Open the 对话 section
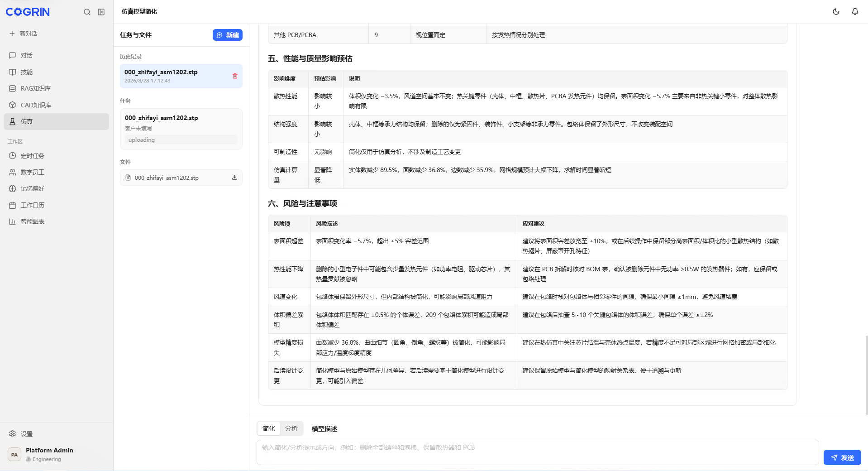Image resolution: width=868 pixels, height=471 pixels. [56, 55]
